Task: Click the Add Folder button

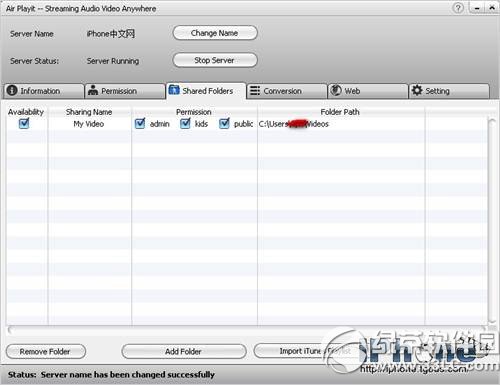Action: [184, 351]
